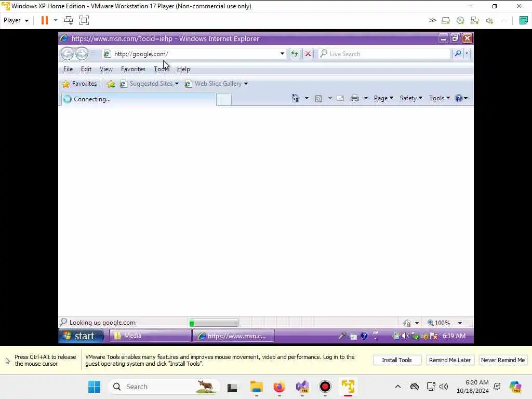The height and width of the screenshot is (399, 532).
Task: Open the Suggested Sites dropdown
Action: click(149, 84)
